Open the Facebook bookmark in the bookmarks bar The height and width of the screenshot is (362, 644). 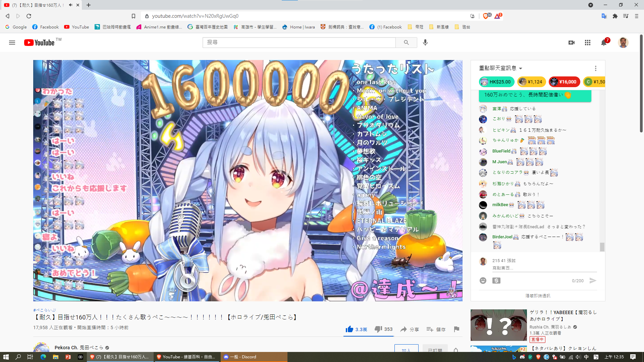coord(45,27)
